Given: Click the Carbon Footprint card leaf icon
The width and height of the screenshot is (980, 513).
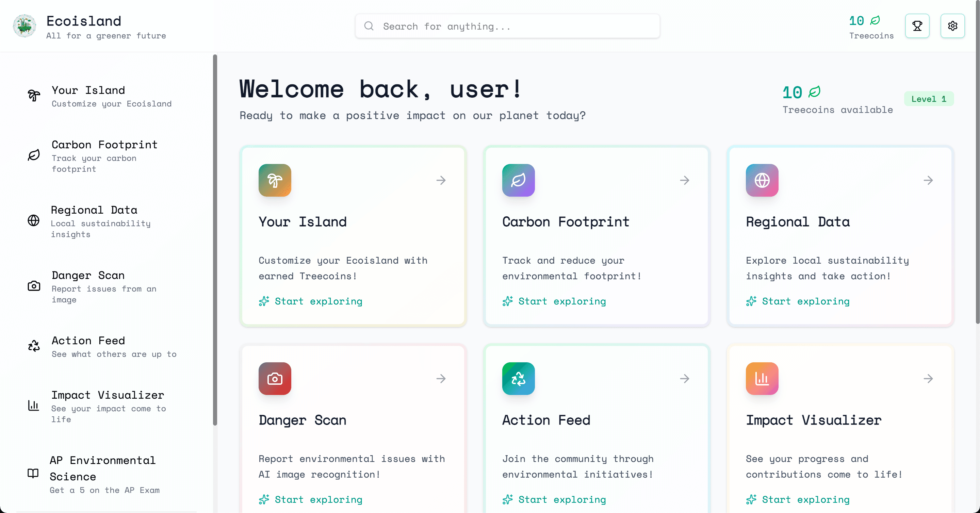Looking at the screenshot, I should click(518, 180).
